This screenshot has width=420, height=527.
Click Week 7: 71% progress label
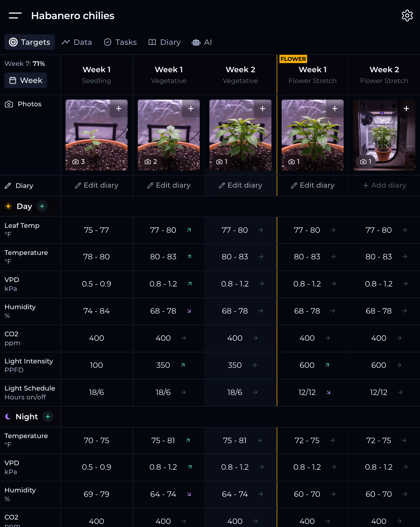point(25,64)
